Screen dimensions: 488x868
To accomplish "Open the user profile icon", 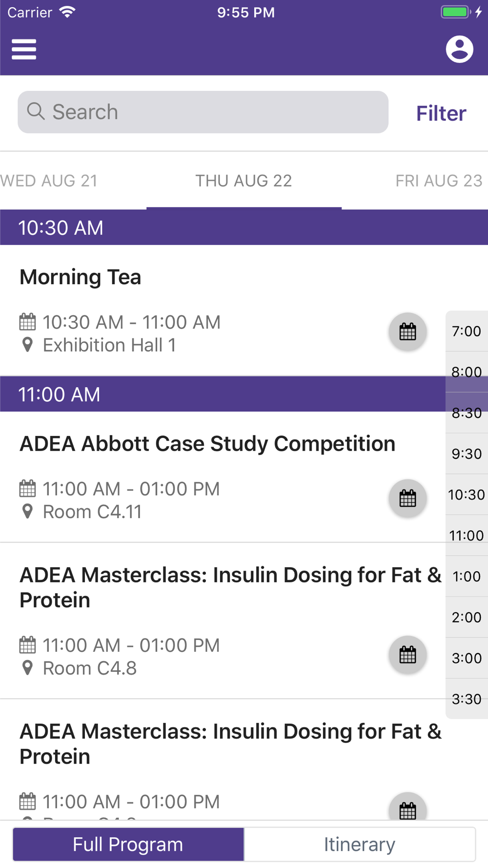I will [x=459, y=49].
